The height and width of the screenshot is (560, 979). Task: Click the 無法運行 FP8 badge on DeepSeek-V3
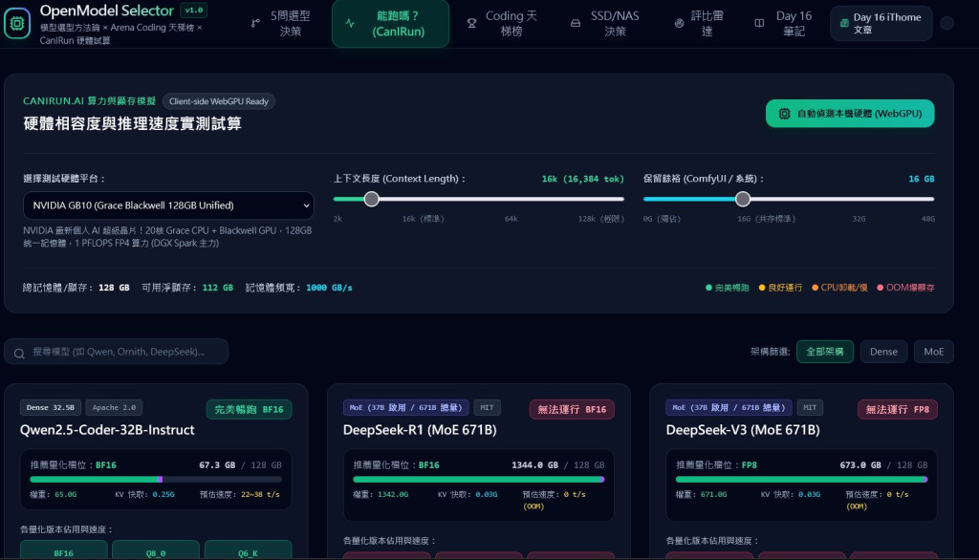897,410
